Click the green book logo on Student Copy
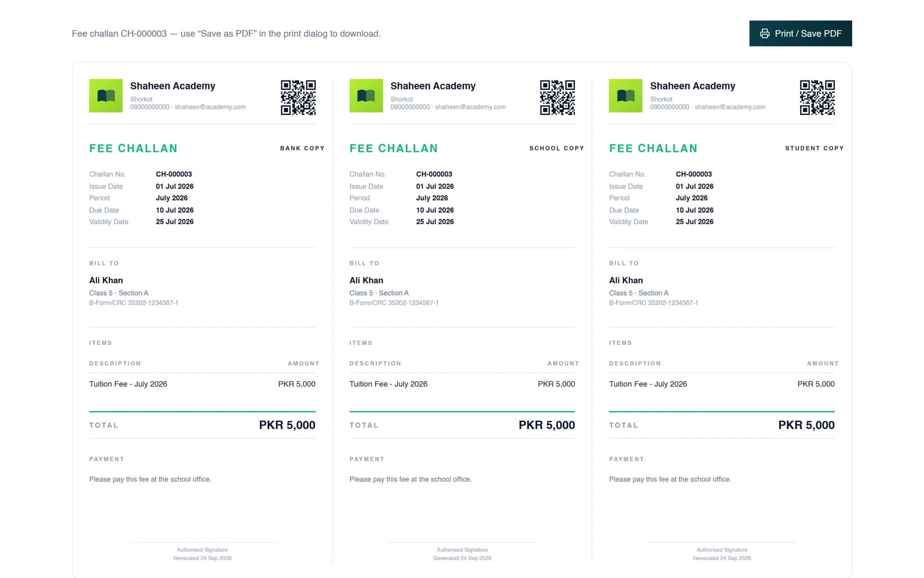 [x=625, y=96]
